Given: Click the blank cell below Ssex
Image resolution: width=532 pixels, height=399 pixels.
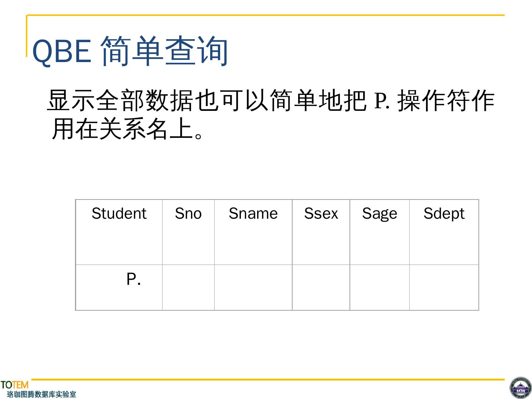Looking at the screenshot, I should click(321, 287).
